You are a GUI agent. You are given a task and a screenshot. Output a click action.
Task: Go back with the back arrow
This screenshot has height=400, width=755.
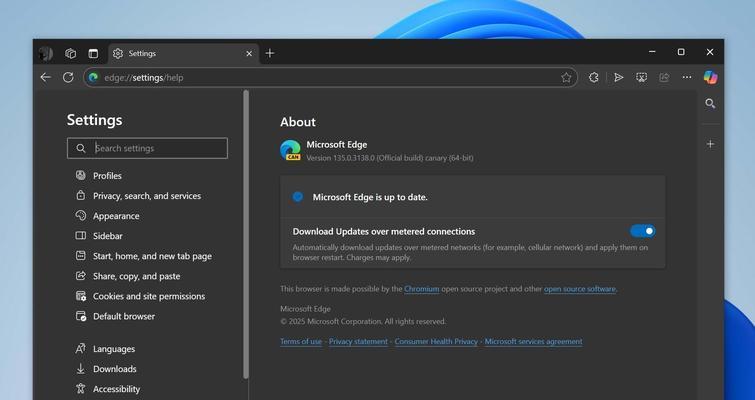[x=46, y=77]
